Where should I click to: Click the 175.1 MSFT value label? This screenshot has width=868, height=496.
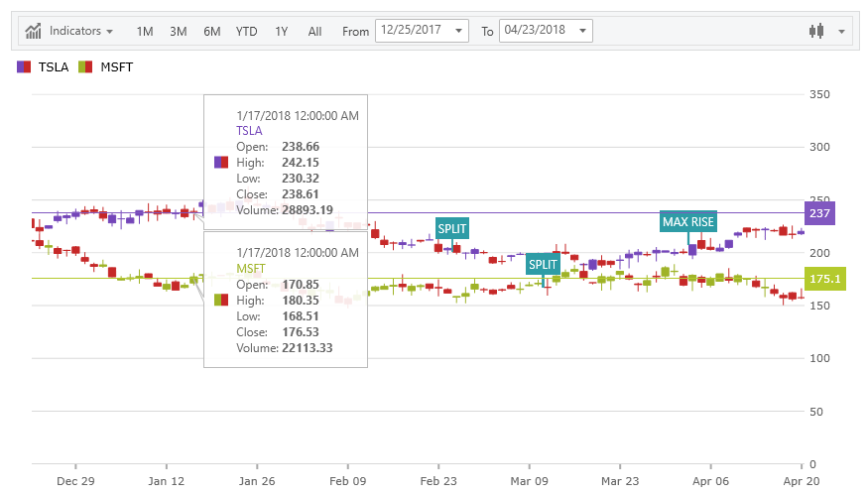(824, 279)
